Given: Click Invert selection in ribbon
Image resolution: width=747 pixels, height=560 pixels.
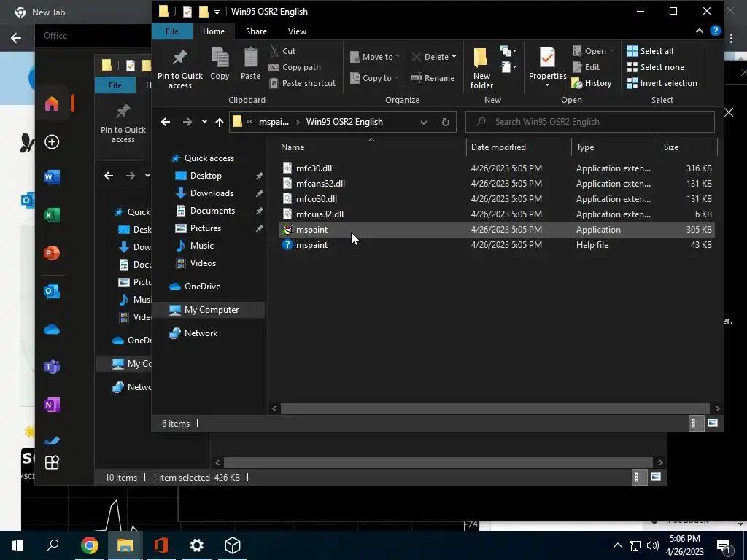Looking at the screenshot, I should [662, 83].
